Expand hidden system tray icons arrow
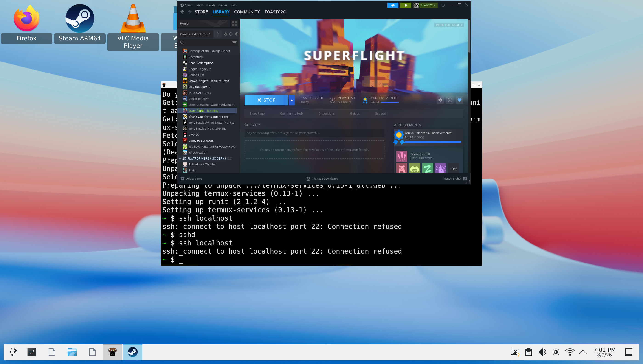The width and height of the screenshot is (643, 364). click(583, 352)
